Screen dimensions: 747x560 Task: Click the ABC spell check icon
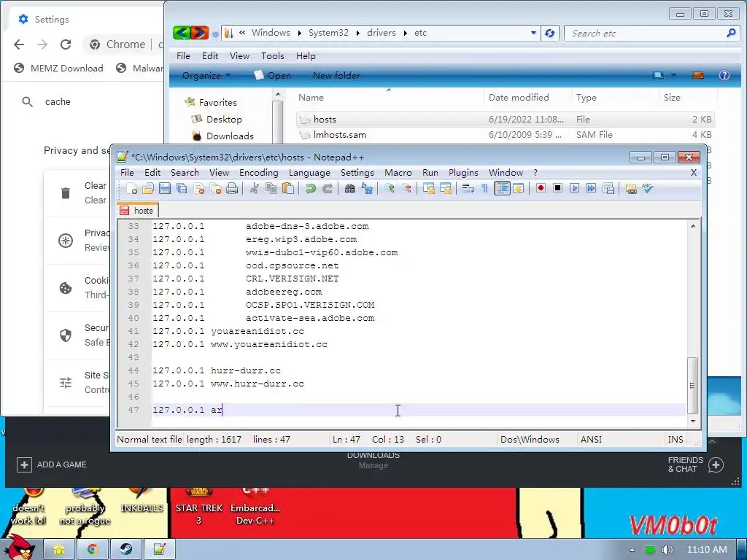[648, 188]
